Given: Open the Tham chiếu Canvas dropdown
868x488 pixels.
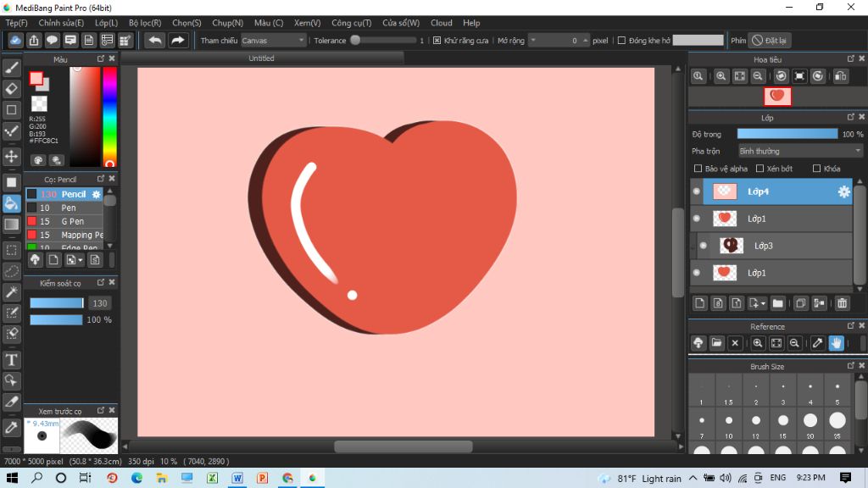Looking at the screenshot, I should [x=274, y=41].
